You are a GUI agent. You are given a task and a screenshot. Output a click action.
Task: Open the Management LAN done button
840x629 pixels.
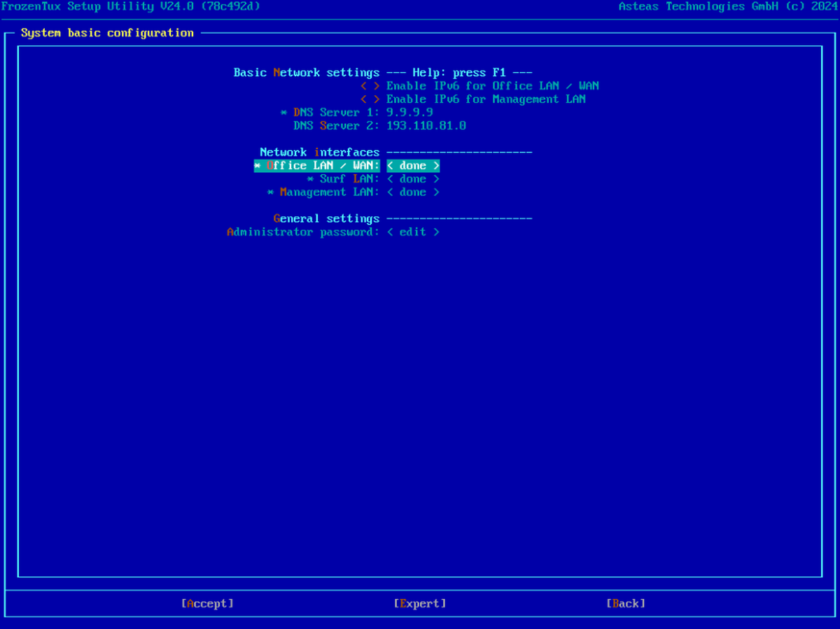(413, 192)
